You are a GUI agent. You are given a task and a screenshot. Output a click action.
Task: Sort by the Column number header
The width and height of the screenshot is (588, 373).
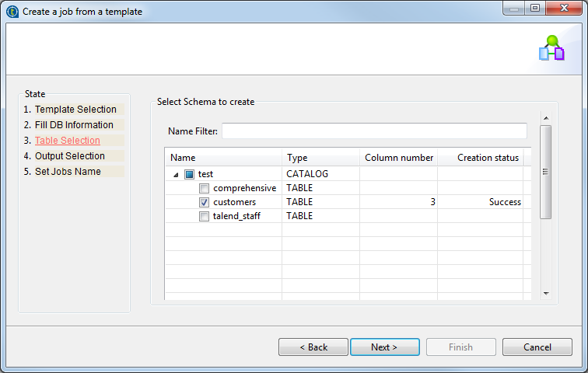[x=398, y=158]
